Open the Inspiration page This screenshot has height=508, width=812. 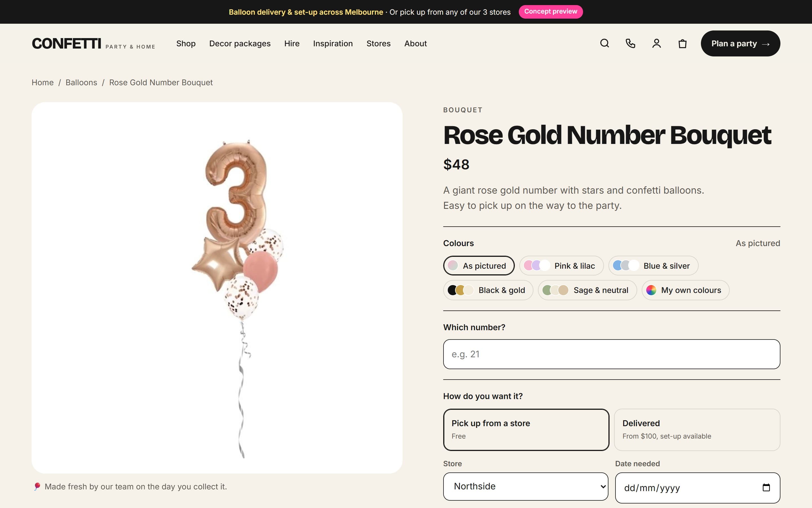click(x=332, y=44)
